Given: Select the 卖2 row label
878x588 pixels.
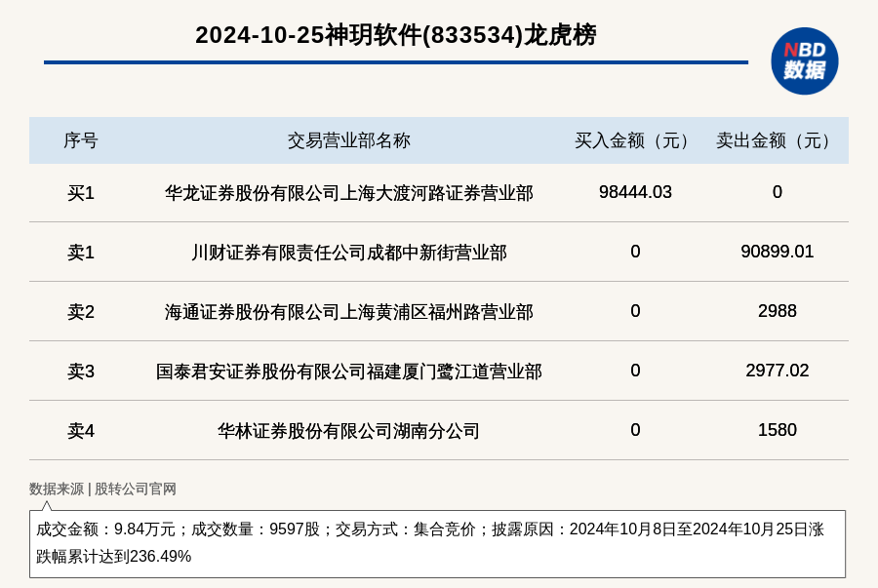Looking at the screenshot, I should [x=81, y=312].
